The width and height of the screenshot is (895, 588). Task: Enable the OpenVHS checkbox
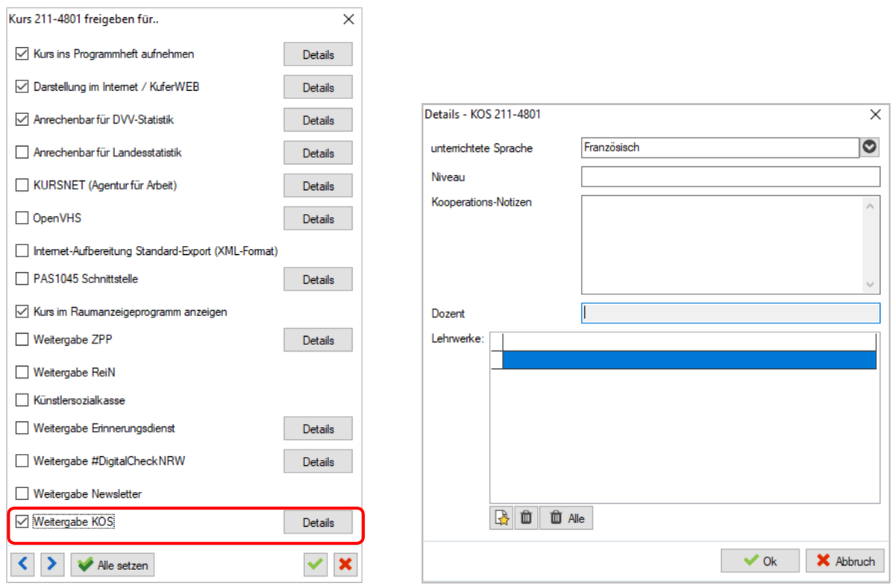click(x=22, y=218)
